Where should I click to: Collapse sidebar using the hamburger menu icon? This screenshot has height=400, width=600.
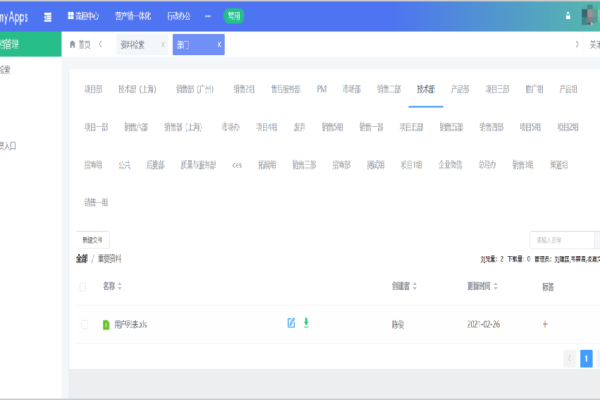[x=47, y=17]
